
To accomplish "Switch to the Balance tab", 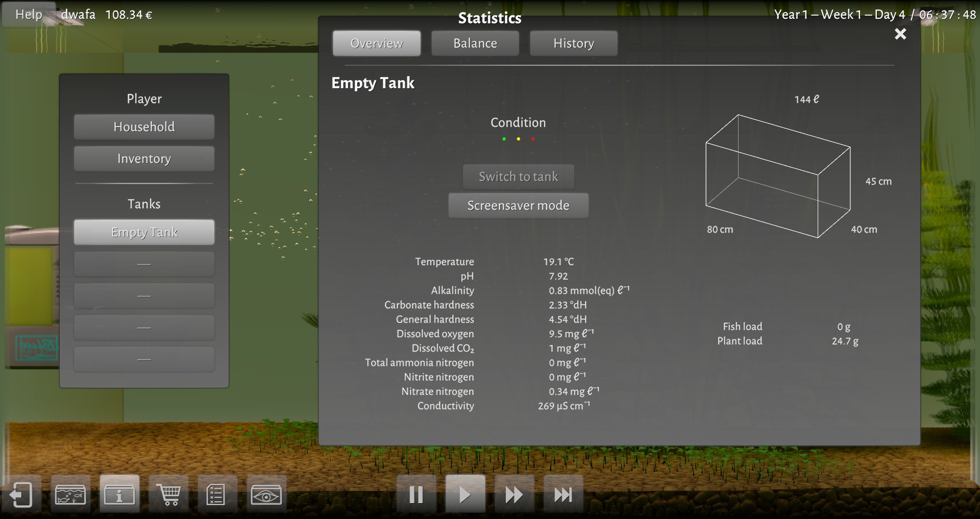I will click(x=475, y=43).
